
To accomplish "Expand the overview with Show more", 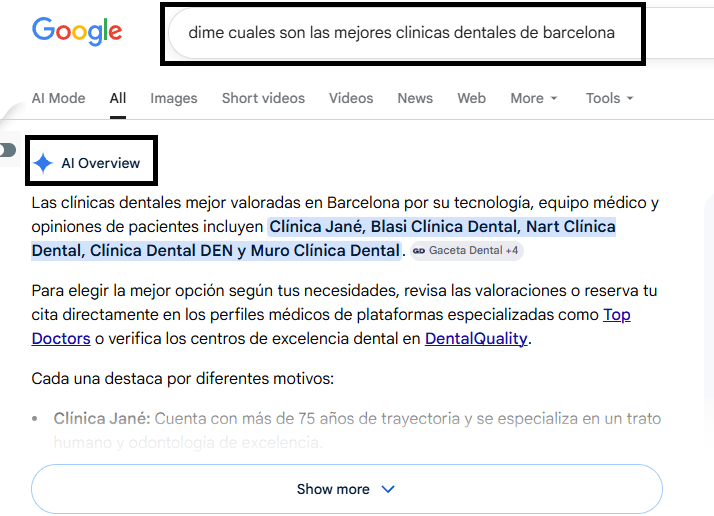I will (347, 489).
